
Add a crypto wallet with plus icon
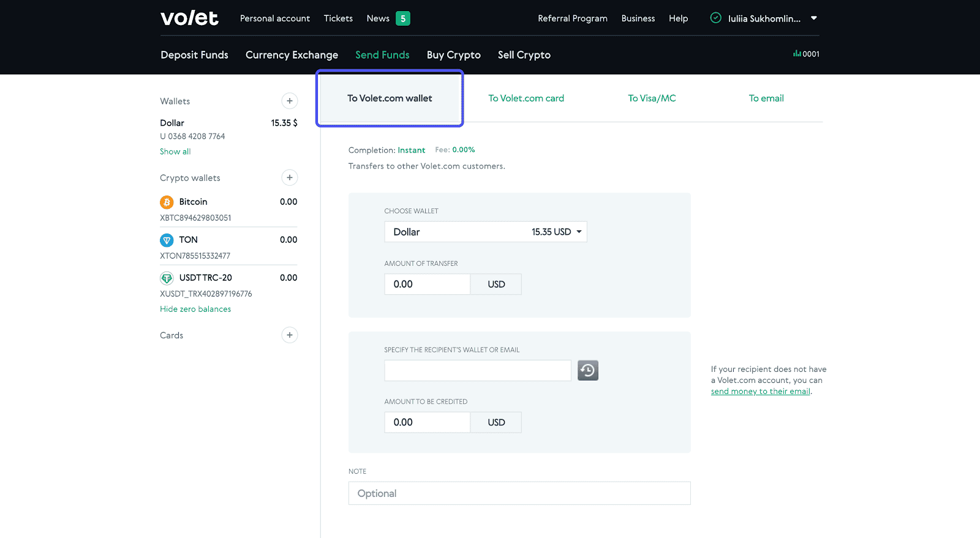click(290, 178)
